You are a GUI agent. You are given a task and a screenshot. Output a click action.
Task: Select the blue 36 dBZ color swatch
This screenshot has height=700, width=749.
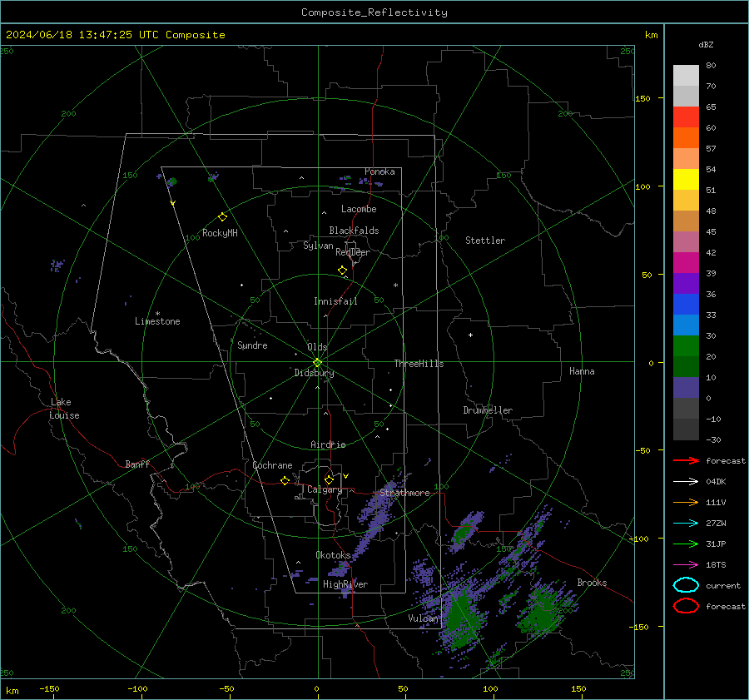pyautogui.click(x=686, y=305)
